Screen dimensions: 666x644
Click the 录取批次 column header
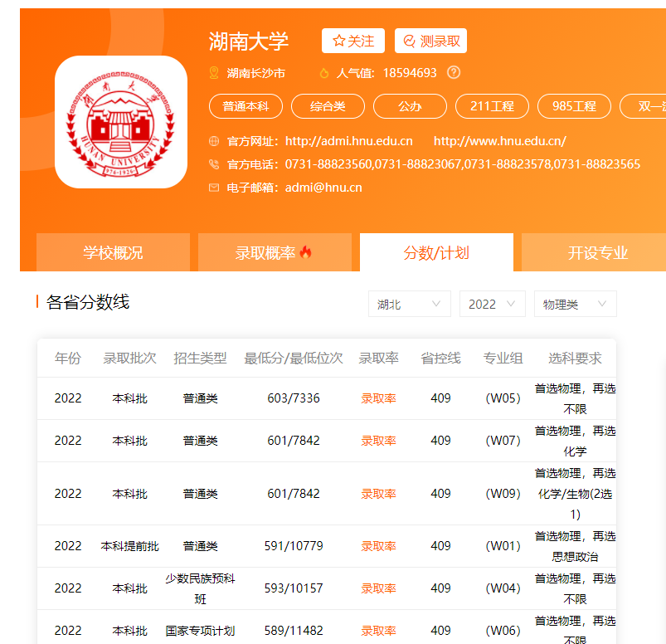[x=129, y=359]
